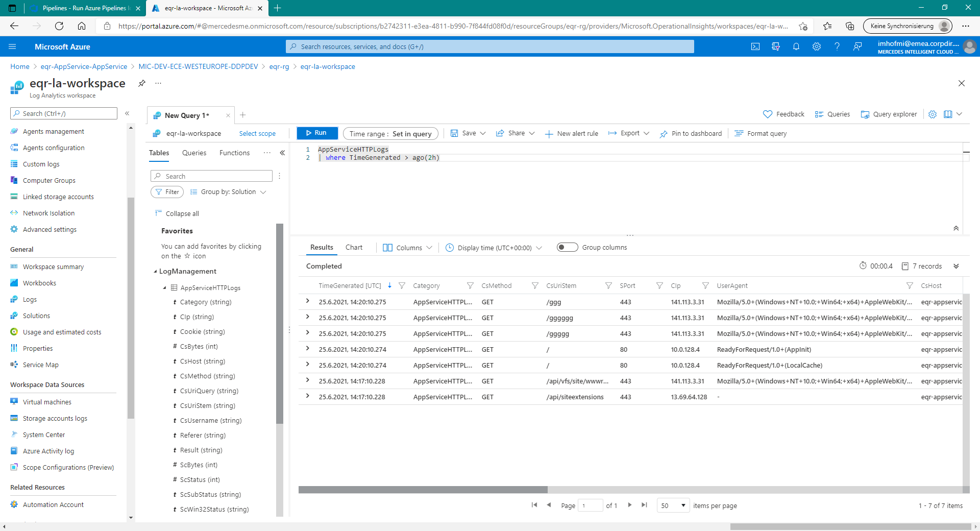Expand the /api/siteextensions result row

307,396
